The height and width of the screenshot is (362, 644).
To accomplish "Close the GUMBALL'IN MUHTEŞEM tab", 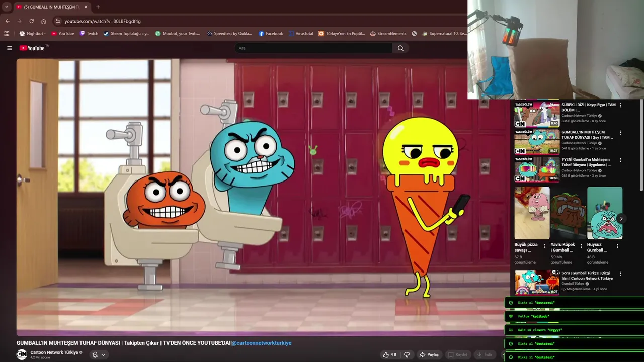I will click(86, 7).
